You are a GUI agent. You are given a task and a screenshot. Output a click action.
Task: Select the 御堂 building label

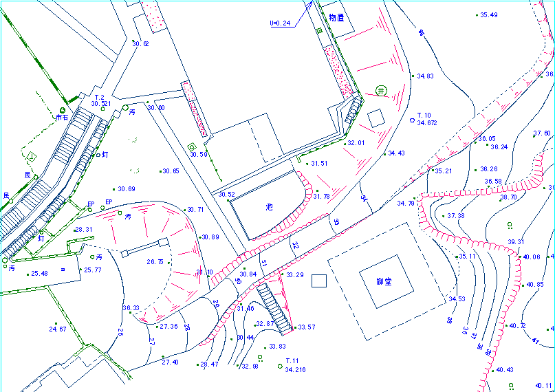[384, 282]
